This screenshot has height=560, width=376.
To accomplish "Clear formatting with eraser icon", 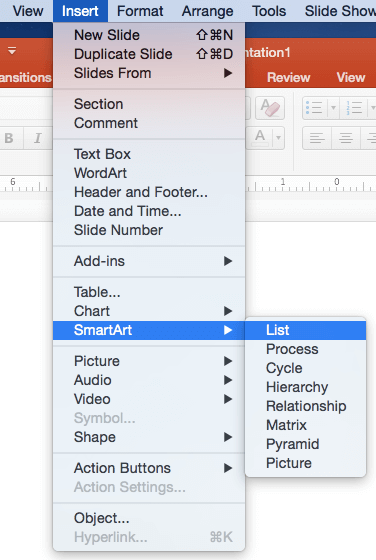I will [x=270, y=108].
